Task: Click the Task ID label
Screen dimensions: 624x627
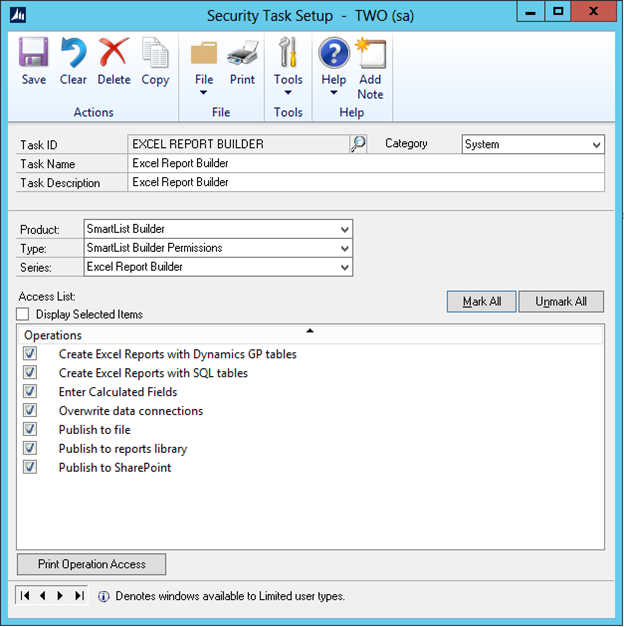Action: click(39, 145)
